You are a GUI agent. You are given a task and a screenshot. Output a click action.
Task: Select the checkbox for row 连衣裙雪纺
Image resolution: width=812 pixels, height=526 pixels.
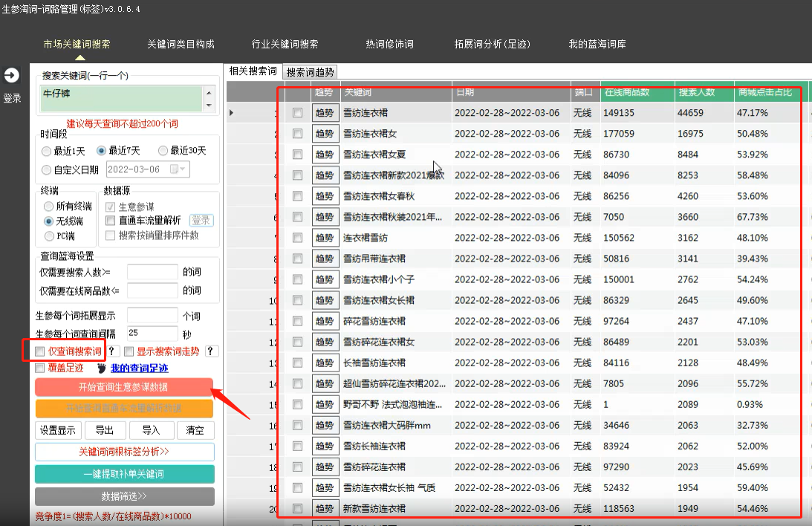(297, 238)
